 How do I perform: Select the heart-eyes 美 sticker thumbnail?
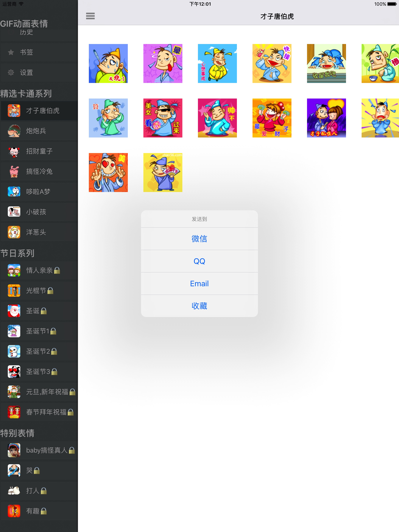point(108,173)
